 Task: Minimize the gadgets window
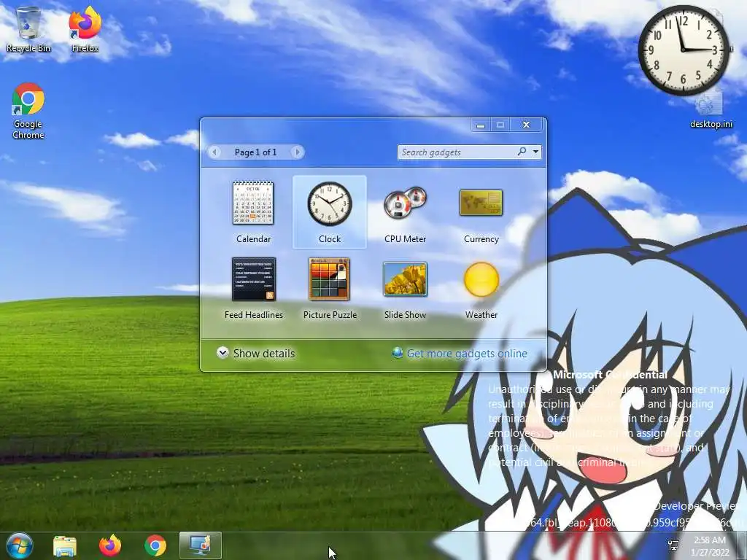pyautogui.click(x=481, y=125)
